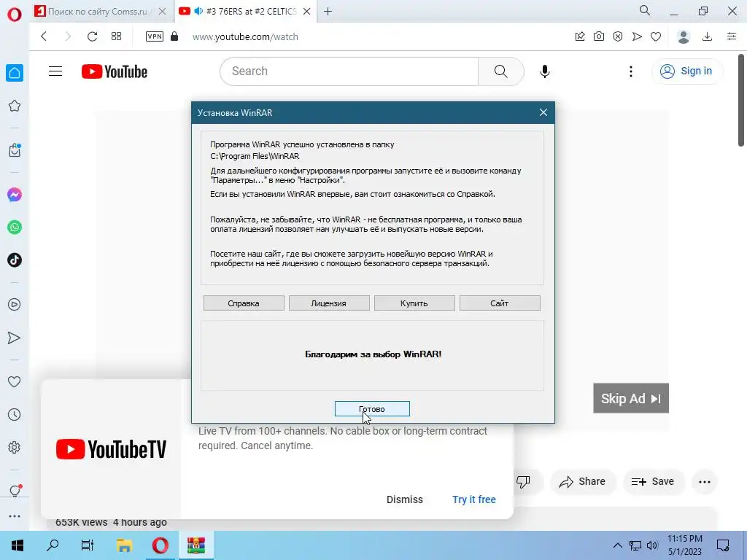Screen dimensions: 747x560
Task: Open WinRAR website via Сайт button
Action: click(x=499, y=303)
